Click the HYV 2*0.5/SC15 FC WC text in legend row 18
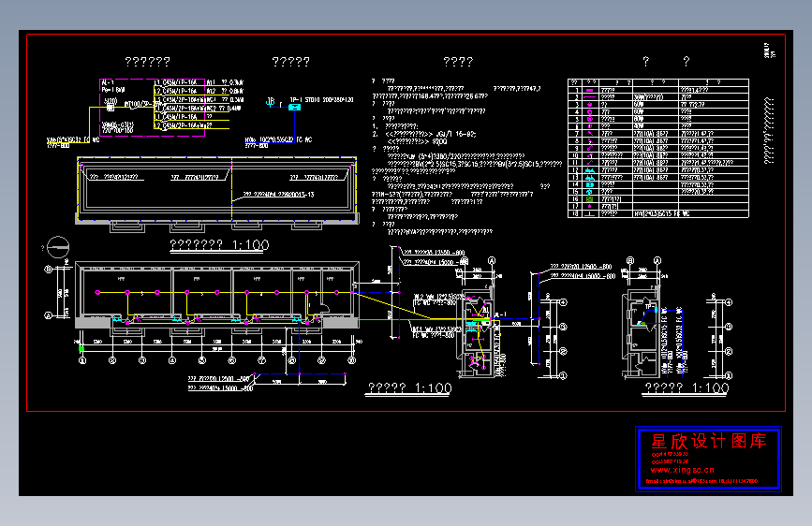The image size is (812, 526). point(661,213)
